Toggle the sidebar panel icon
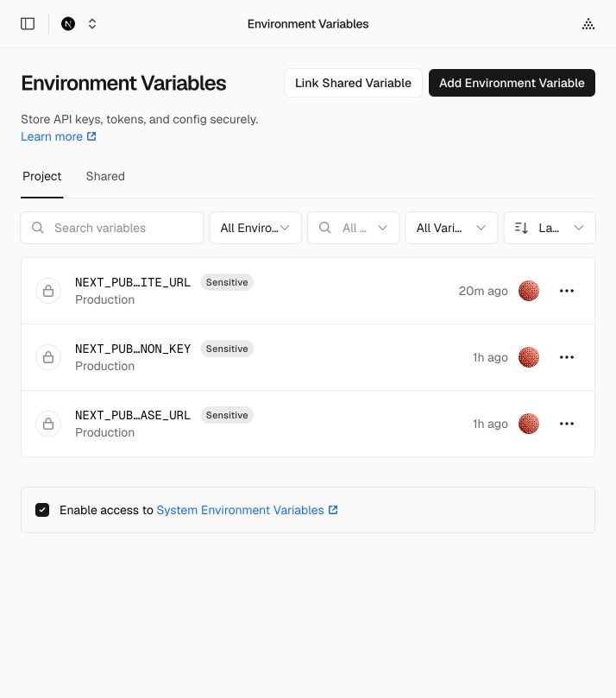The height and width of the screenshot is (698, 616). (28, 23)
